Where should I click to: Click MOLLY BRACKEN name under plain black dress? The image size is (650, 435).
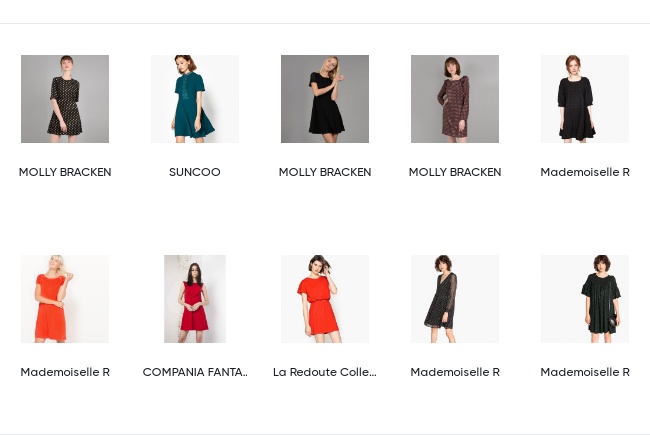(x=325, y=172)
